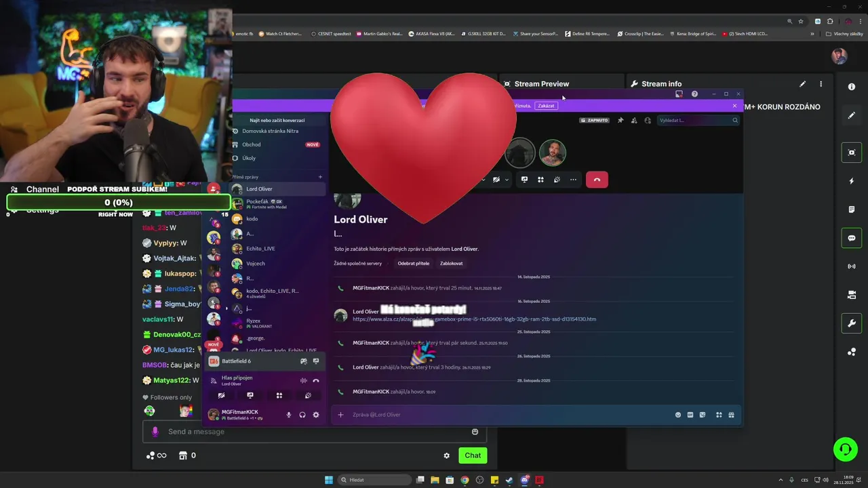Click the screen share icon in call controls
The height and width of the screenshot is (488, 868).
[524, 180]
